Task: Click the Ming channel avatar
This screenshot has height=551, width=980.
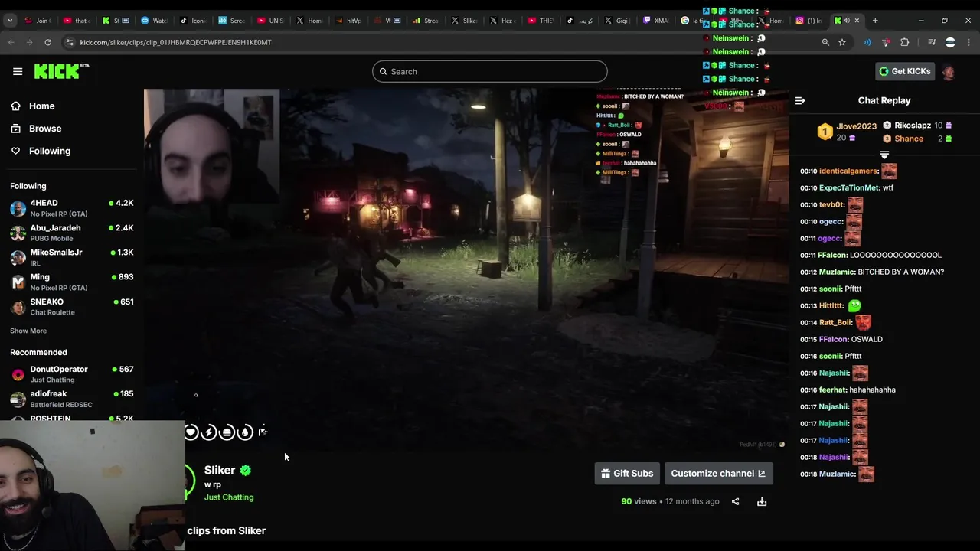Action: (x=18, y=282)
